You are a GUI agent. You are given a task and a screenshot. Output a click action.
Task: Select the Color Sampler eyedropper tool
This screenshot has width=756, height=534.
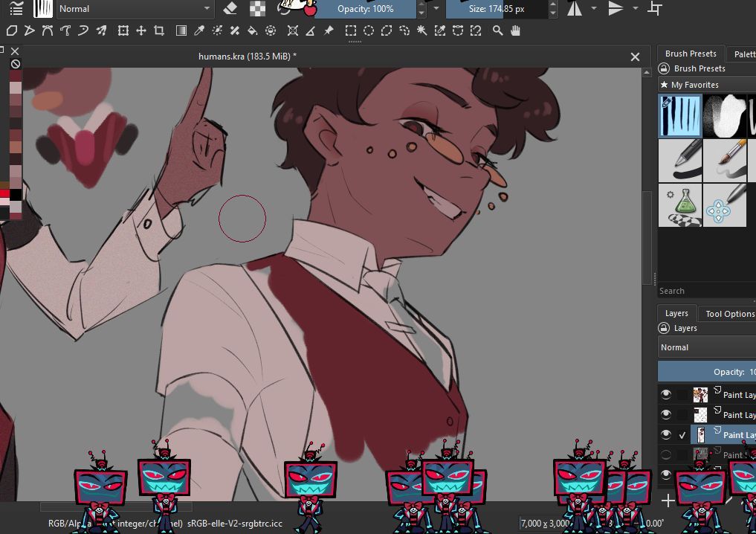click(x=199, y=31)
